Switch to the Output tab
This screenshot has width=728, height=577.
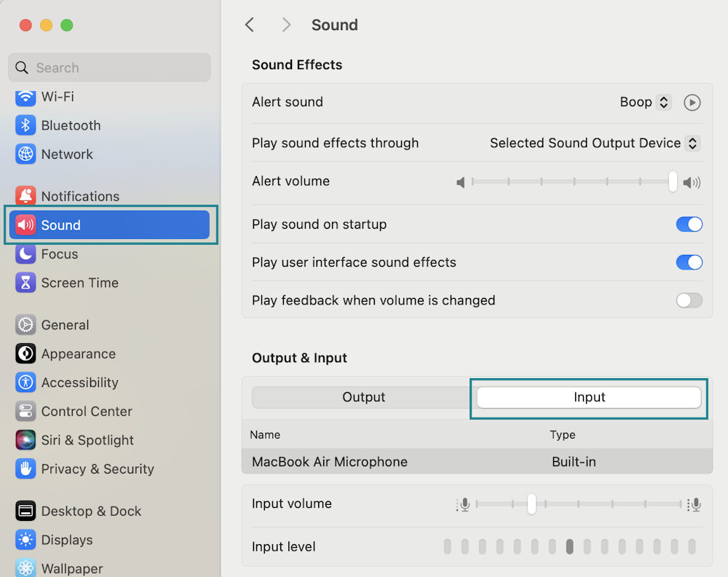click(x=363, y=397)
